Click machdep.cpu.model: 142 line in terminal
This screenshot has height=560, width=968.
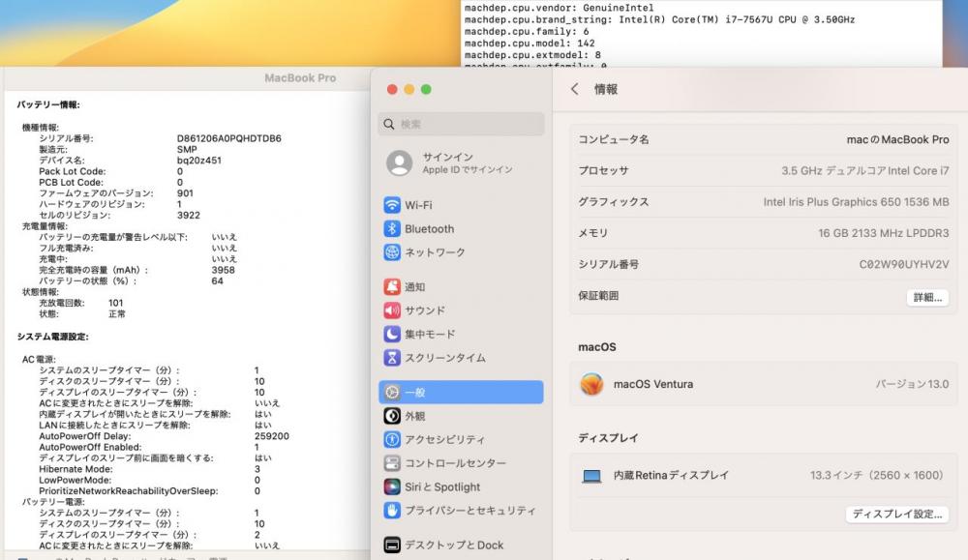tap(529, 44)
